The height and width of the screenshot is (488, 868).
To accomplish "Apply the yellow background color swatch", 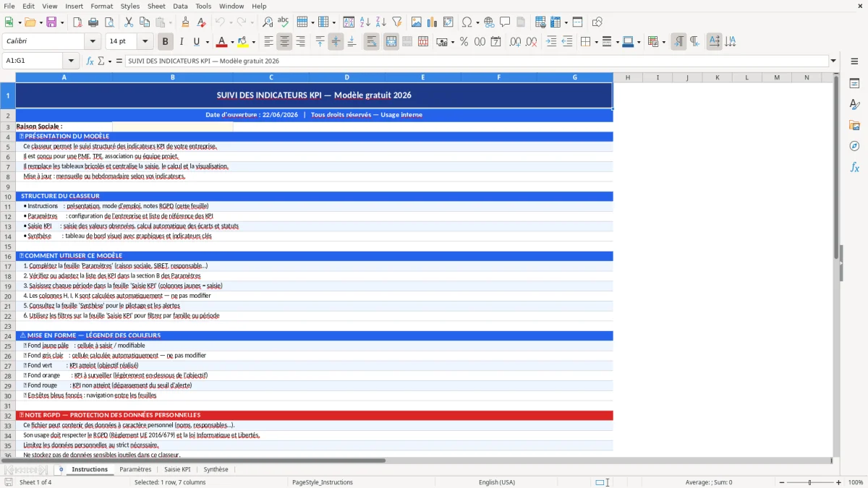I will click(x=242, y=42).
